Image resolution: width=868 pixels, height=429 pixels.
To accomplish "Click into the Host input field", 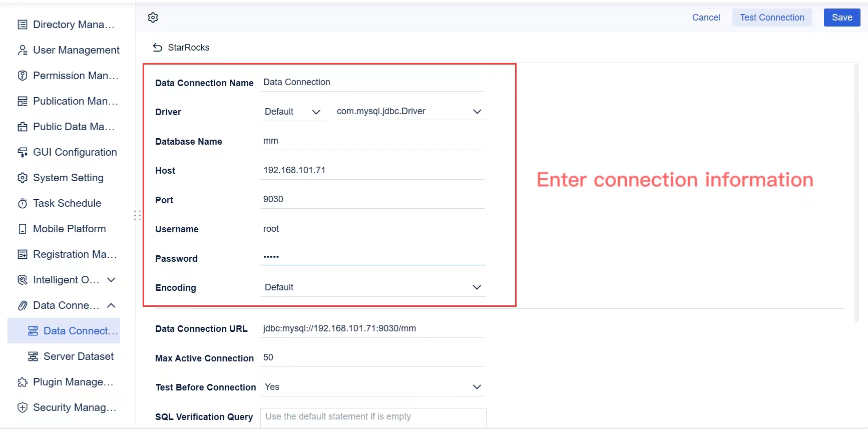I will [372, 170].
